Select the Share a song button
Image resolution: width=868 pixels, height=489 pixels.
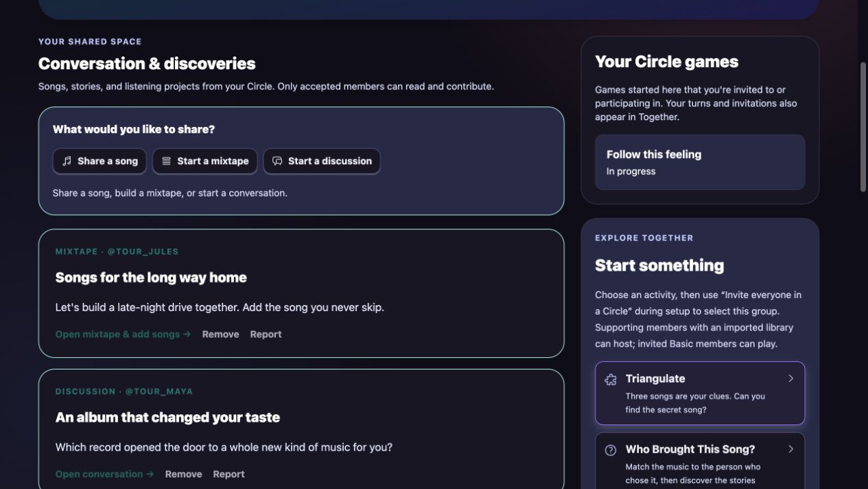(99, 161)
